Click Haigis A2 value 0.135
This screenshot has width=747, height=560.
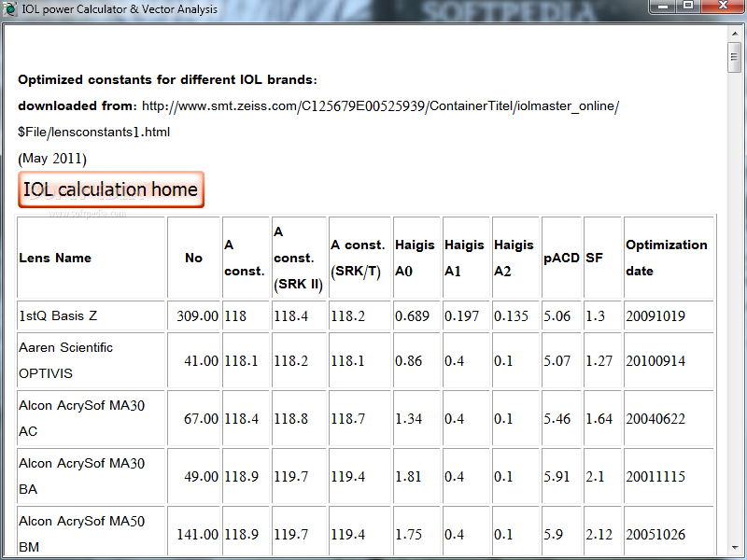pyautogui.click(x=511, y=315)
